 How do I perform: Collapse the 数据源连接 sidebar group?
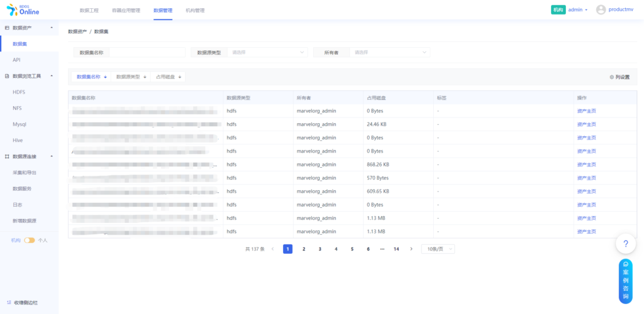(x=52, y=156)
